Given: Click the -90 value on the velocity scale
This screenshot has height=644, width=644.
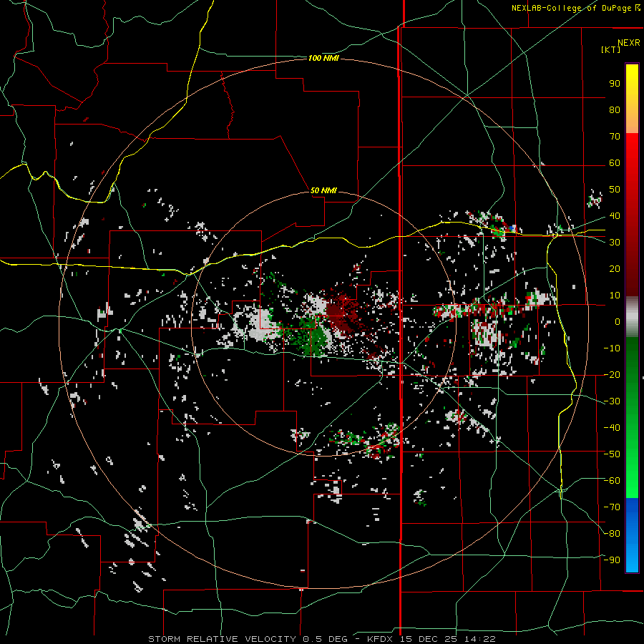Looking at the screenshot, I should pyautogui.click(x=612, y=560).
